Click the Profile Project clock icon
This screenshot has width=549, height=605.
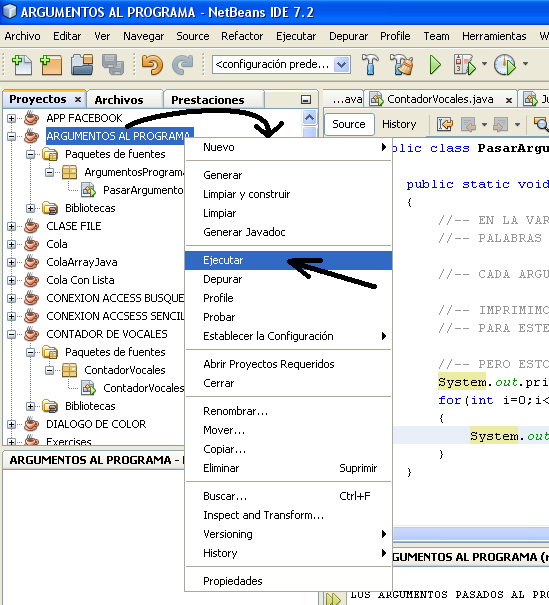[505, 64]
